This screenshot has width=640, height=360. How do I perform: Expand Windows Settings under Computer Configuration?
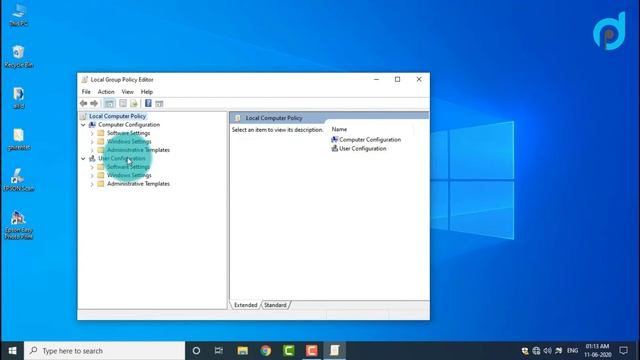pyautogui.click(x=92, y=142)
